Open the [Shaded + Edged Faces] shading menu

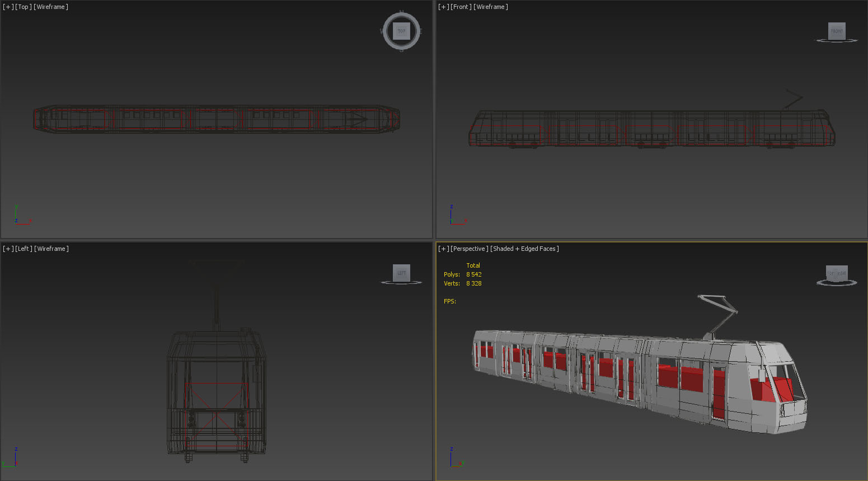pyautogui.click(x=524, y=249)
